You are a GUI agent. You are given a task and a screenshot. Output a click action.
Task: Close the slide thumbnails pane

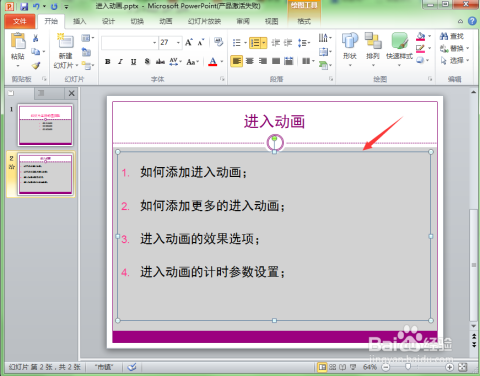click(x=71, y=93)
